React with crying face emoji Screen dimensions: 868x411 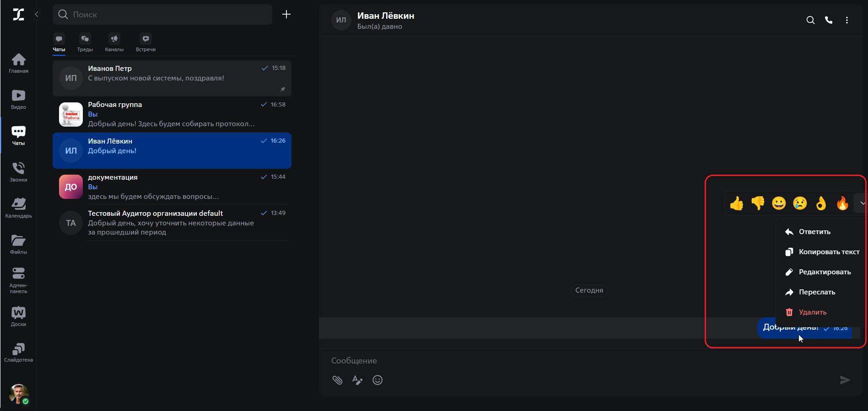click(x=800, y=203)
